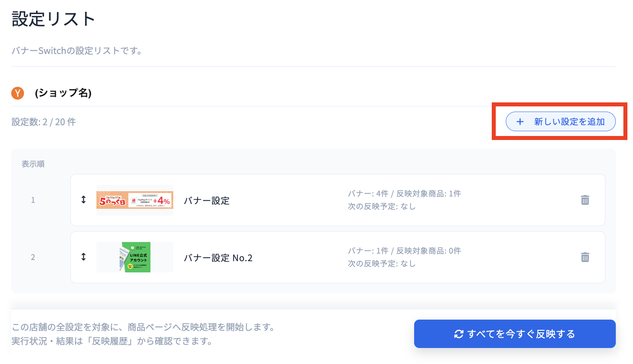Image resolution: width=633 pixels, height=364 pixels.
Task: Delete the バナー設定 No.2 row via trash icon
Action: tap(585, 257)
